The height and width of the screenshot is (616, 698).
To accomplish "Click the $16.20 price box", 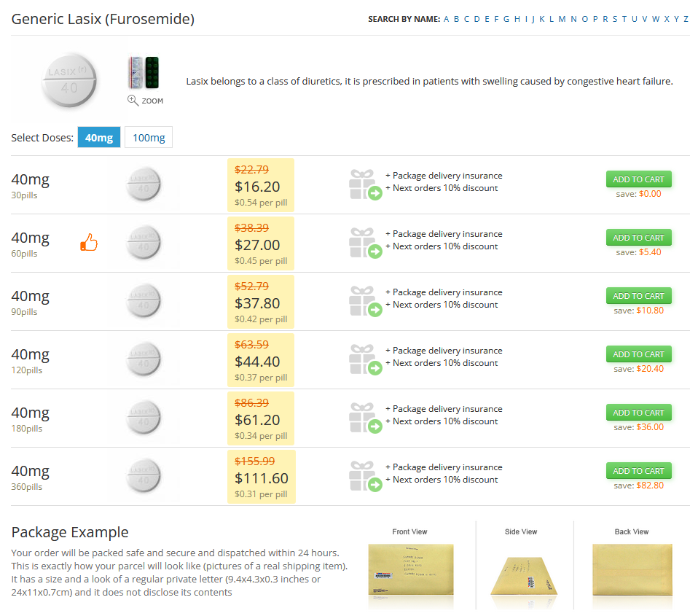I will [x=261, y=185].
